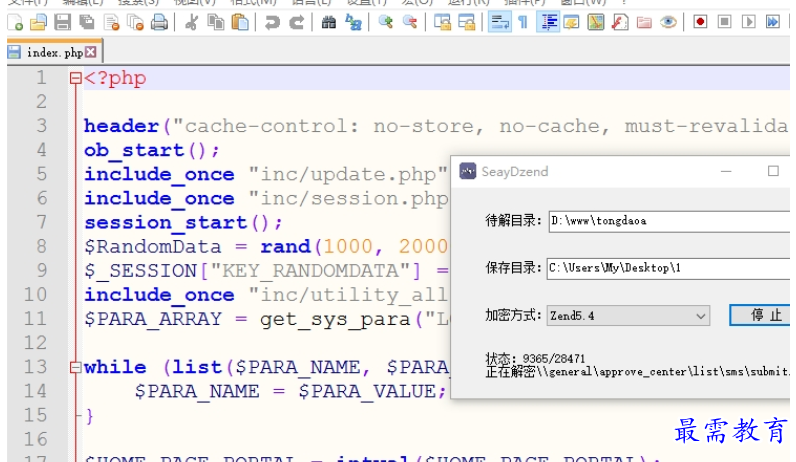Toggle show all characters pilcrow icon
The image size is (796, 462).
pos(522,21)
